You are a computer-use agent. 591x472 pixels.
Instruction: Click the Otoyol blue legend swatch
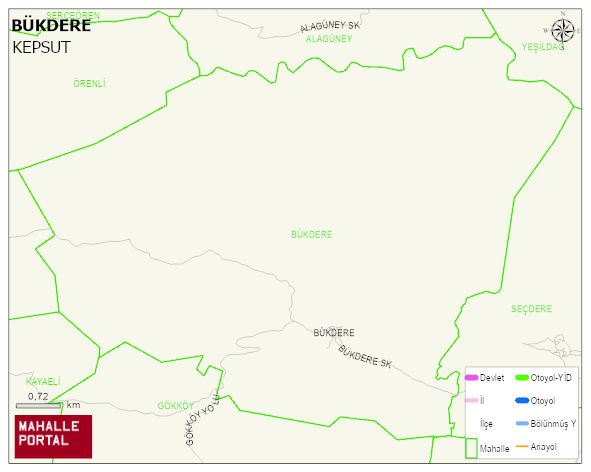tap(522, 400)
